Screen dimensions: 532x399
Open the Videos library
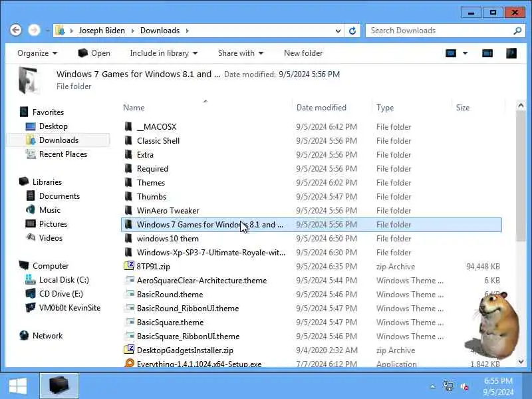point(51,237)
